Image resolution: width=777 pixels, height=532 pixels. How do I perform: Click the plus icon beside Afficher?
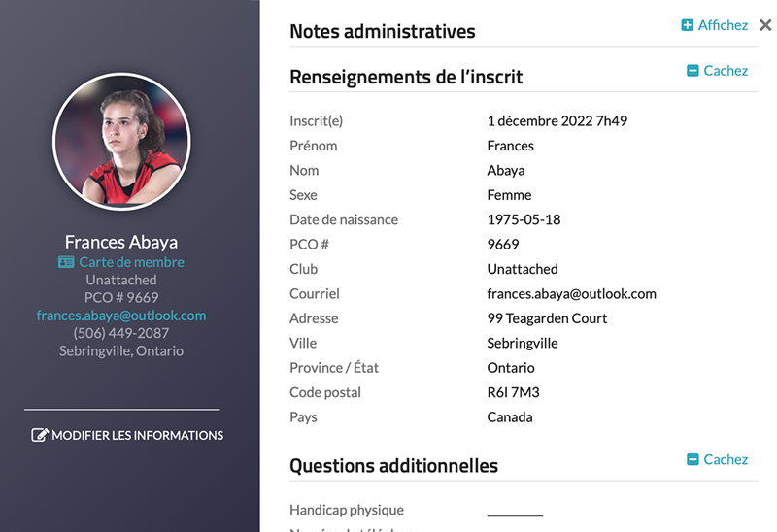tap(688, 26)
